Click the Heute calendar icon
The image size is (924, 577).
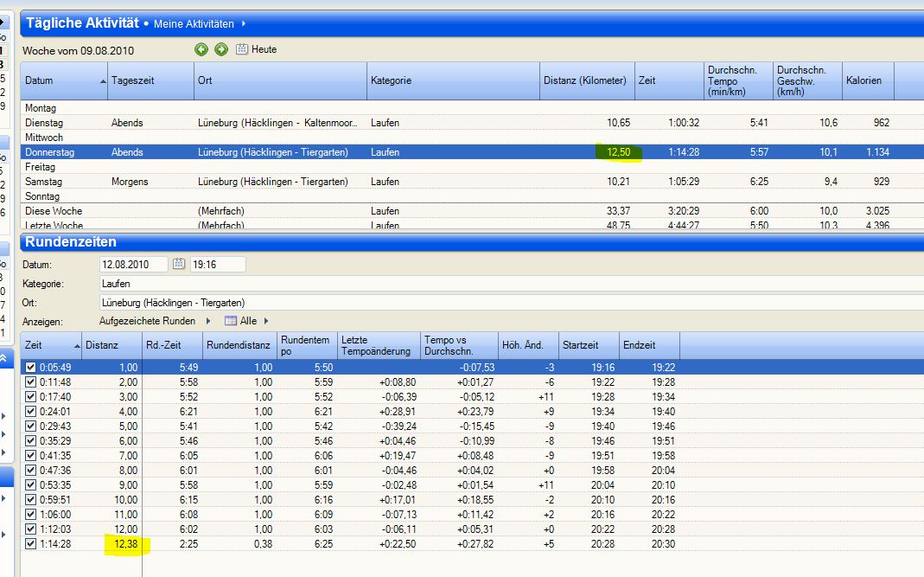(242, 49)
